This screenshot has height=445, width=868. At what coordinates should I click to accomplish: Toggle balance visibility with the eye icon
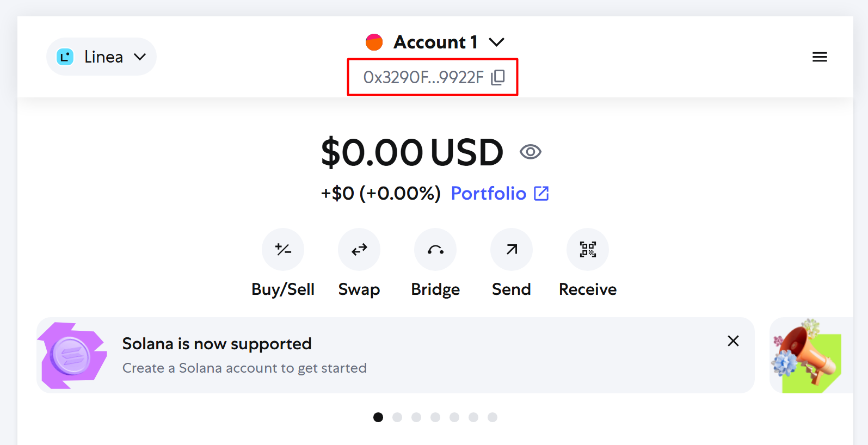(531, 152)
